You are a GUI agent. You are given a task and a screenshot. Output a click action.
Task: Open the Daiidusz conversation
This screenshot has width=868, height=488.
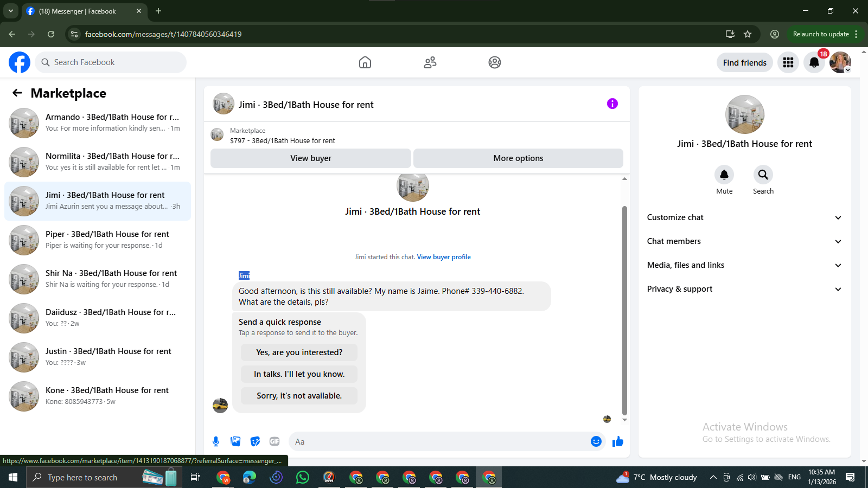point(98,318)
